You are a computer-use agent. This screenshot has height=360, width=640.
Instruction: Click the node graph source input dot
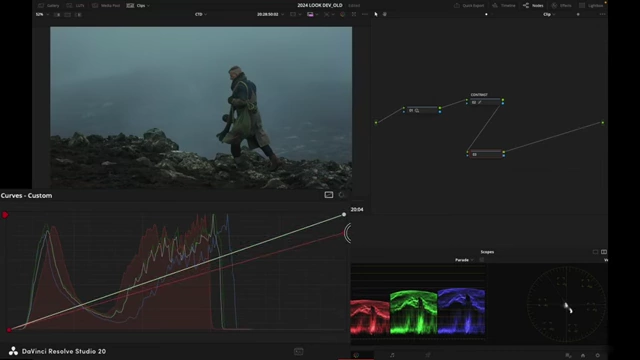[376, 122]
